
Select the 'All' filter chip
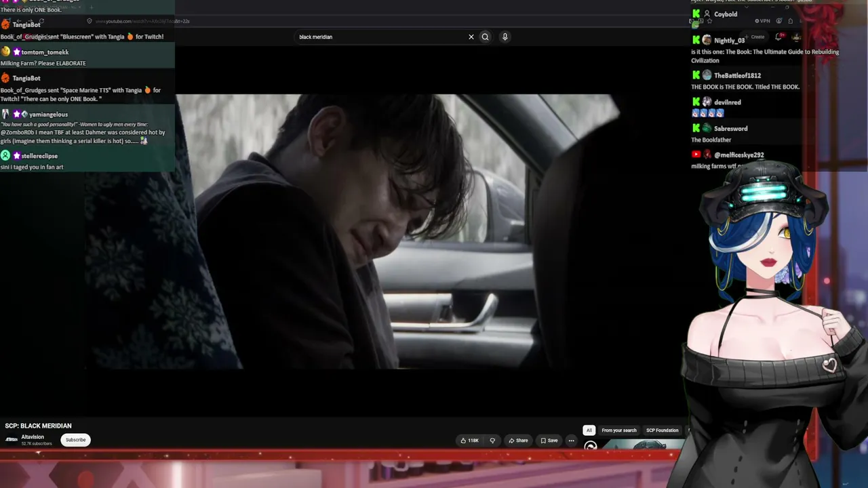click(589, 430)
